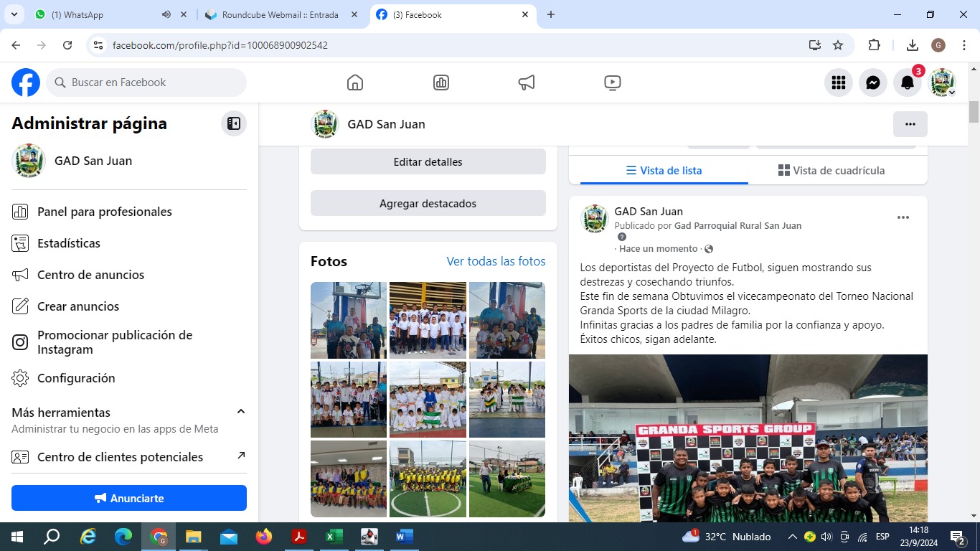The width and height of the screenshot is (980, 551).
Task: Click the Facebook logo
Action: tap(26, 83)
